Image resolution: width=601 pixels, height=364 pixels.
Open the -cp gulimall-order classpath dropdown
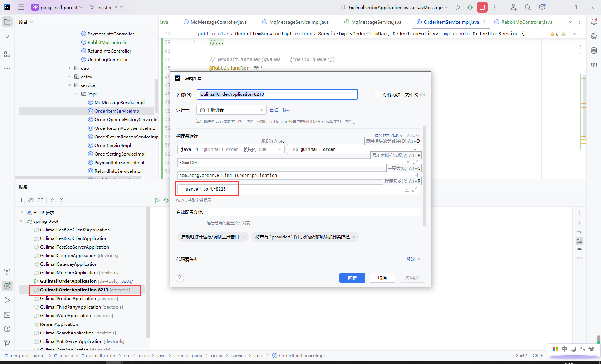click(x=353, y=149)
